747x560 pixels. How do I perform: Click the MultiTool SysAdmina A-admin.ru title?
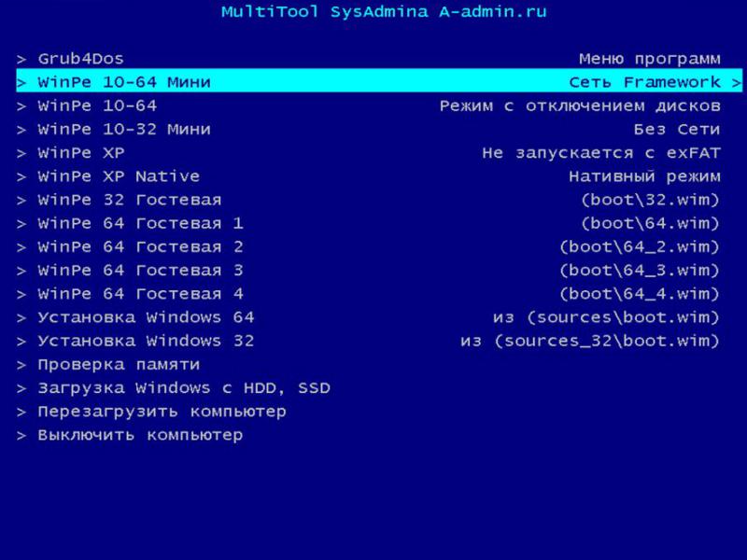[384, 12]
